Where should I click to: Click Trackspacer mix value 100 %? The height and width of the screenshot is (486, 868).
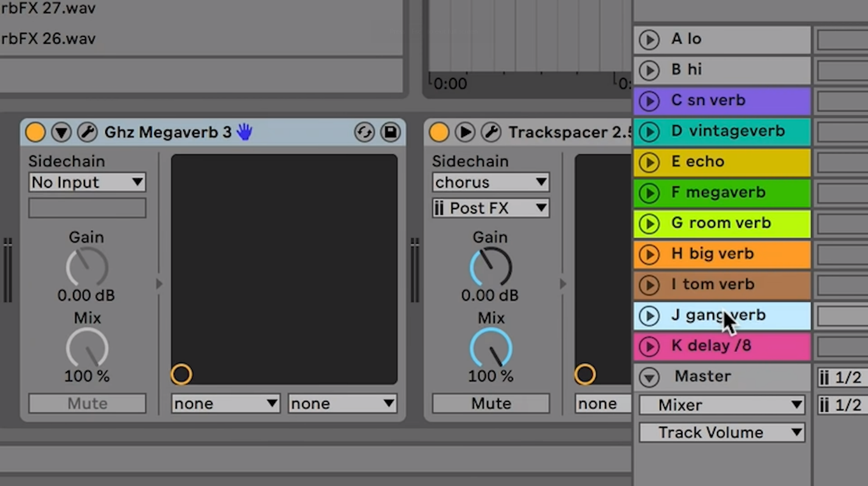click(491, 377)
